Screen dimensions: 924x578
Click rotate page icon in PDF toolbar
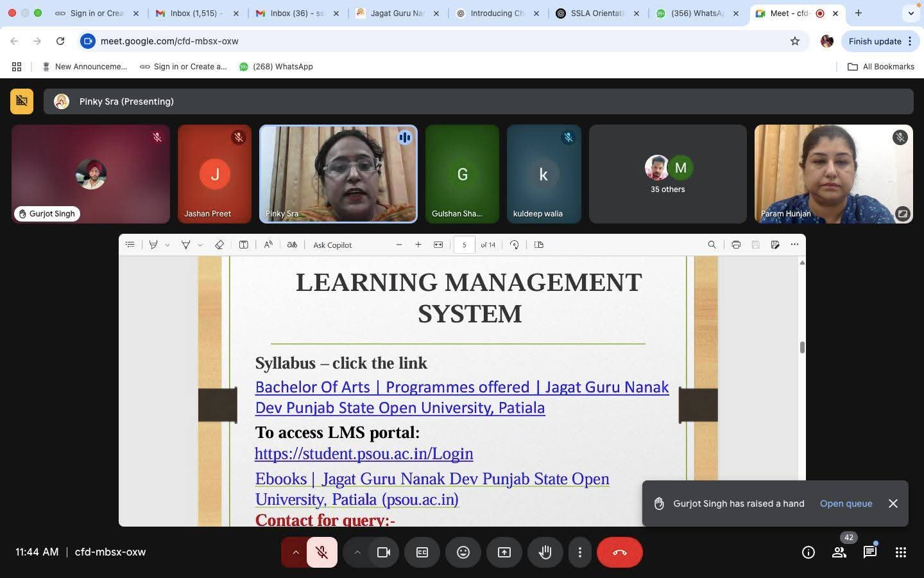pyautogui.click(x=515, y=245)
